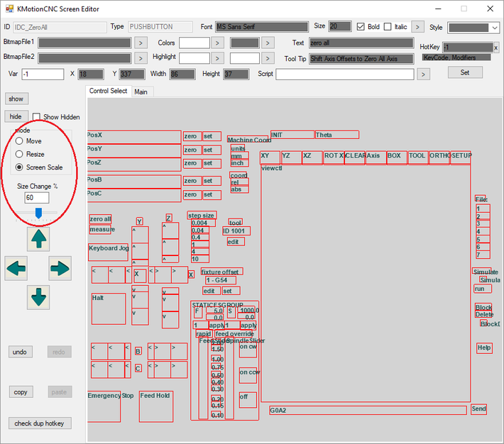Enable the Show Hidden checkbox
This screenshot has width=504, height=444.
click(x=36, y=117)
